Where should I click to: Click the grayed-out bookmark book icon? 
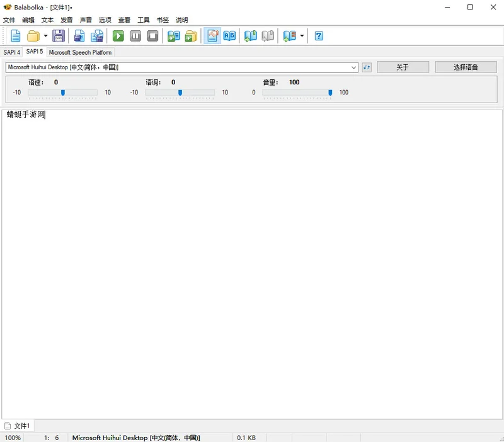pyautogui.click(x=268, y=36)
